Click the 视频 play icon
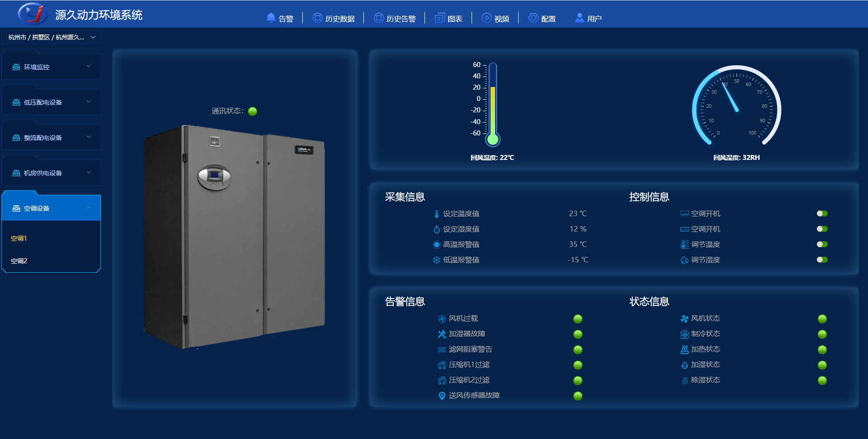The width and height of the screenshot is (868, 439). click(x=486, y=18)
